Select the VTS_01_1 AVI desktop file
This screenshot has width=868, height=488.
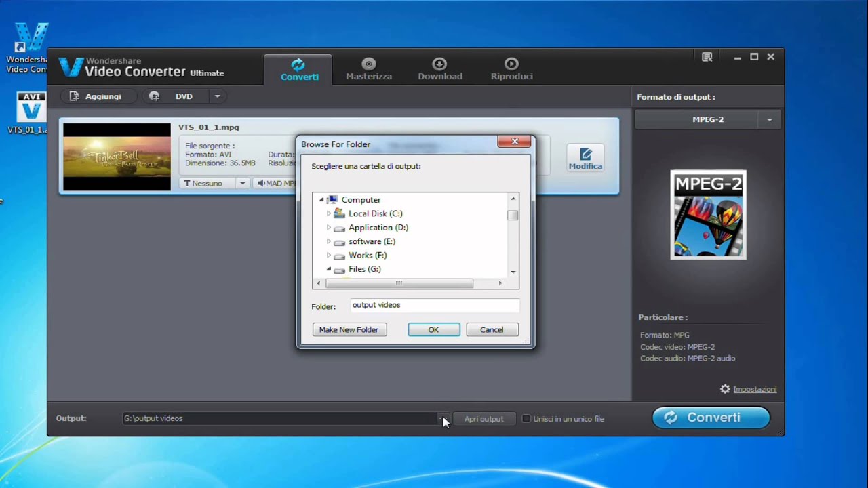click(x=31, y=113)
